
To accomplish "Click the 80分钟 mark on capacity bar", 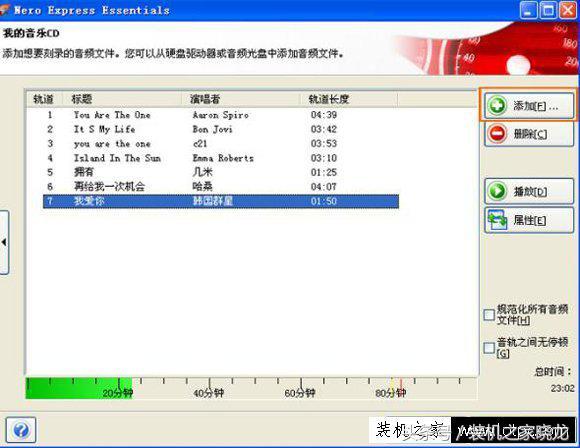I will tap(391, 393).
